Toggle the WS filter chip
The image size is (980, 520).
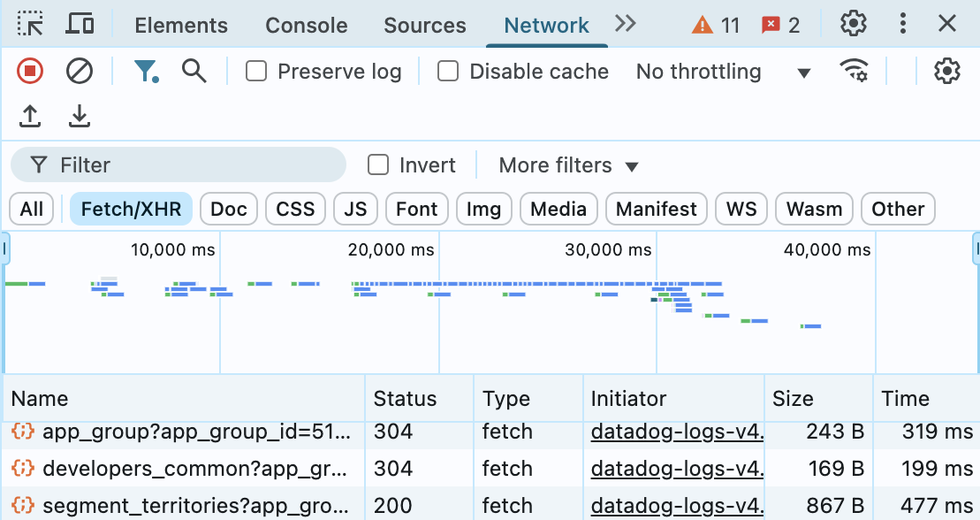(742, 209)
